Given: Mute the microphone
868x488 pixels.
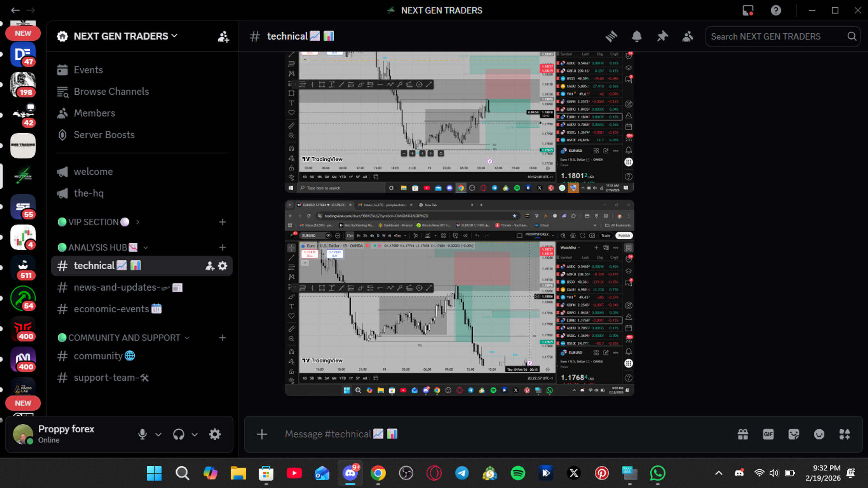Looking at the screenshot, I should point(142,434).
